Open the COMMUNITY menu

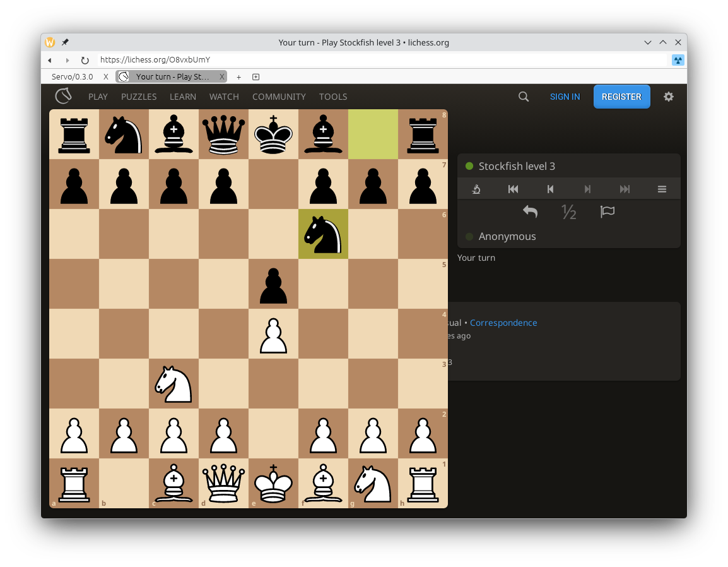tap(279, 97)
